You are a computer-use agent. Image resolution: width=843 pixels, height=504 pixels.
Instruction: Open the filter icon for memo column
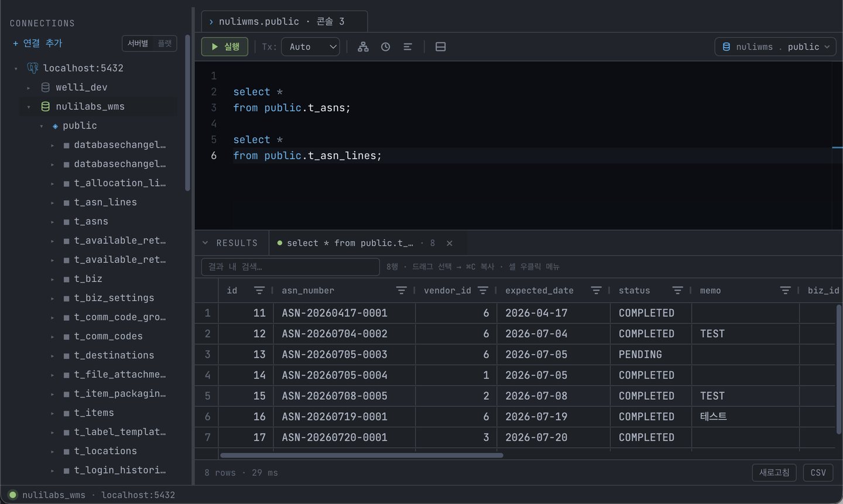pyautogui.click(x=786, y=290)
